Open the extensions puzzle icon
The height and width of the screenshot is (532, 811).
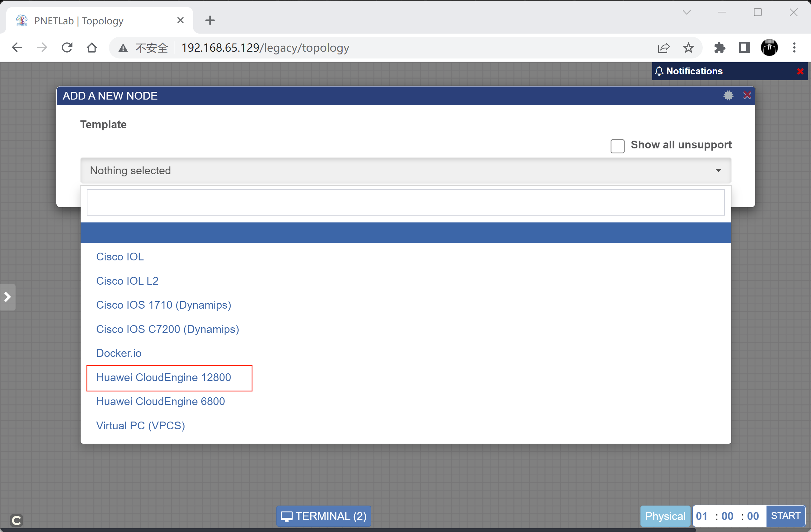pyautogui.click(x=719, y=48)
